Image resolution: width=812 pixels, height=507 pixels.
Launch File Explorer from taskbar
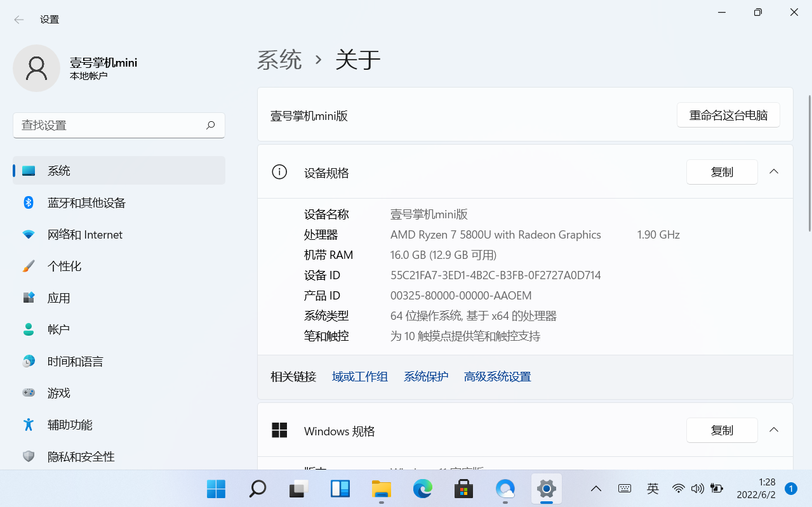[381, 489]
